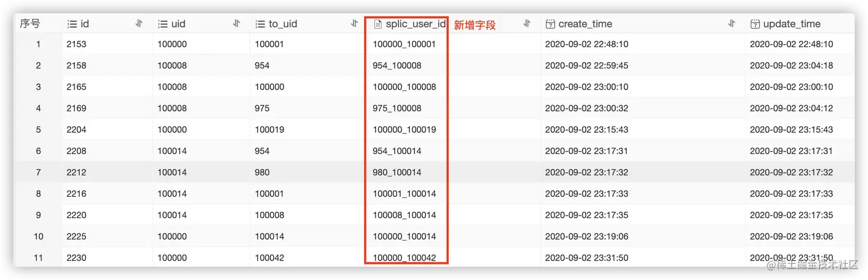The image size is (868, 280).
Task: Click to_uid cell 100042 in row 11
Action: click(x=269, y=258)
